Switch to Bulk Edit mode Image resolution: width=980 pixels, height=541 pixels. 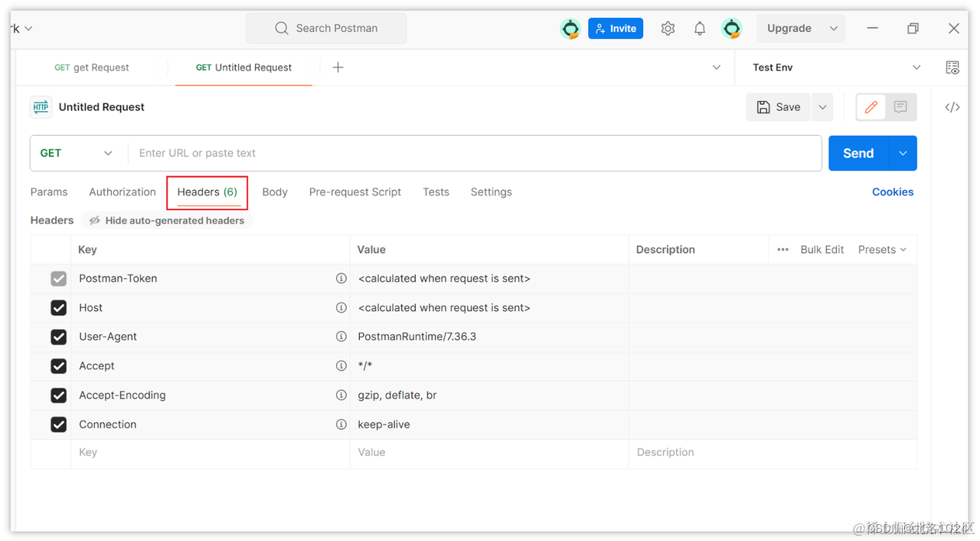click(x=822, y=250)
